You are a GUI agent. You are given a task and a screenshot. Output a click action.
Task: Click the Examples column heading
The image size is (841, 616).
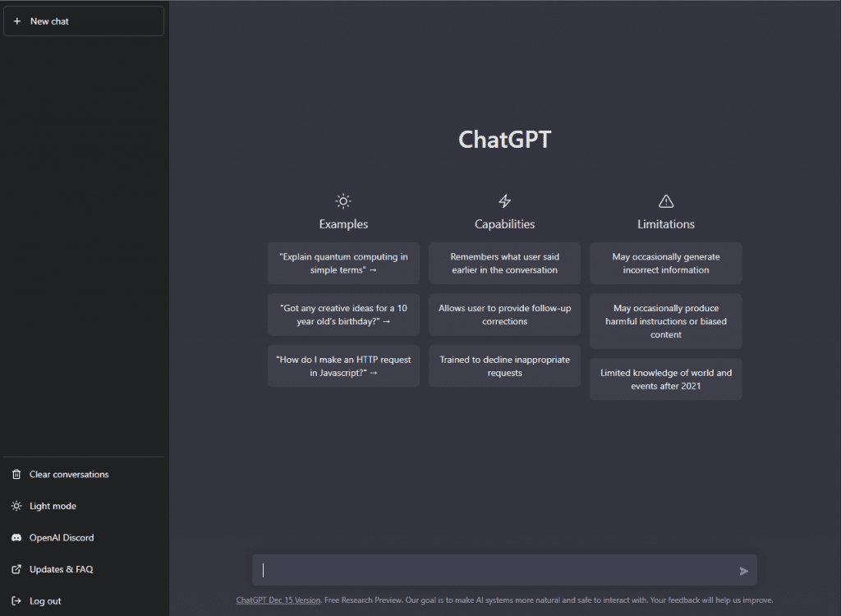[343, 224]
